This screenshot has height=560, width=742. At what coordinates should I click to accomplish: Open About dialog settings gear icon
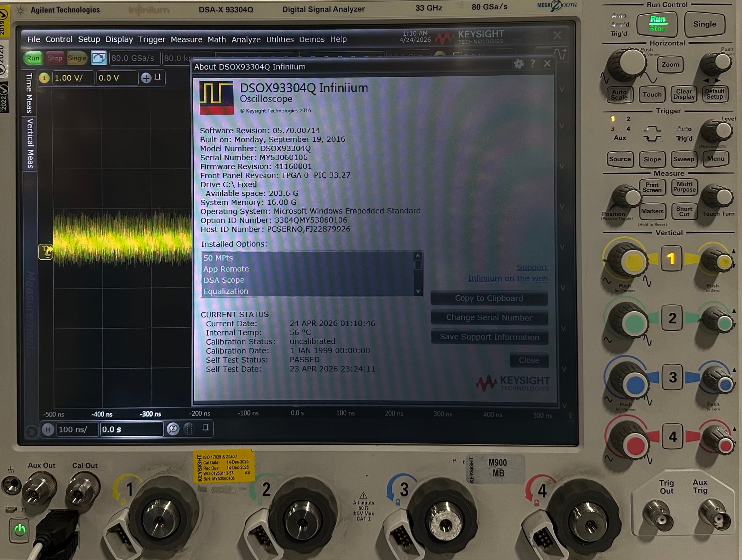(519, 64)
